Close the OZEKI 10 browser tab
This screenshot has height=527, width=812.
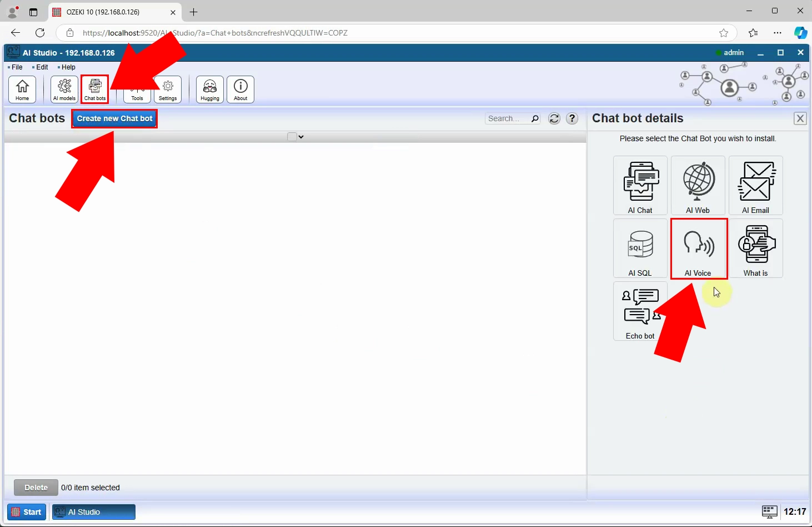pos(173,12)
